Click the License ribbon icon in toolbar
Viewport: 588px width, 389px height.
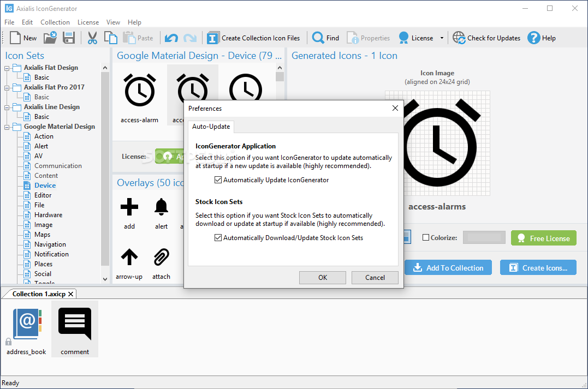[403, 38]
